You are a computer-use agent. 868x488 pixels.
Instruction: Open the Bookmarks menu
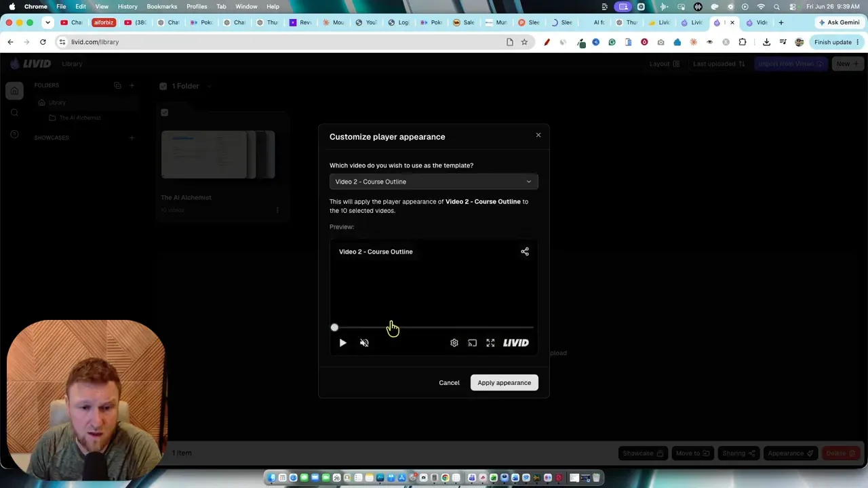click(x=162, y=6)
